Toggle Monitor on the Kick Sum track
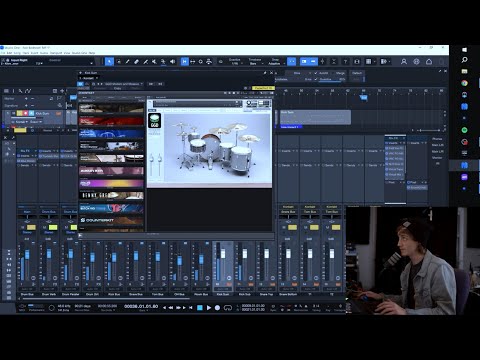Screen dimensions: 480x360 (31, 113)
